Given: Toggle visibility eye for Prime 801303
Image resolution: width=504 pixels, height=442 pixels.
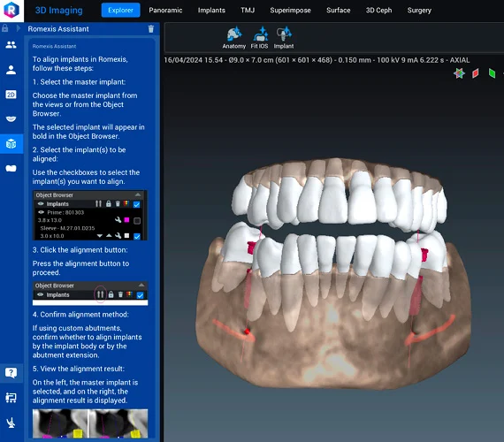Looking at the screenshot, I should (42, 212).
